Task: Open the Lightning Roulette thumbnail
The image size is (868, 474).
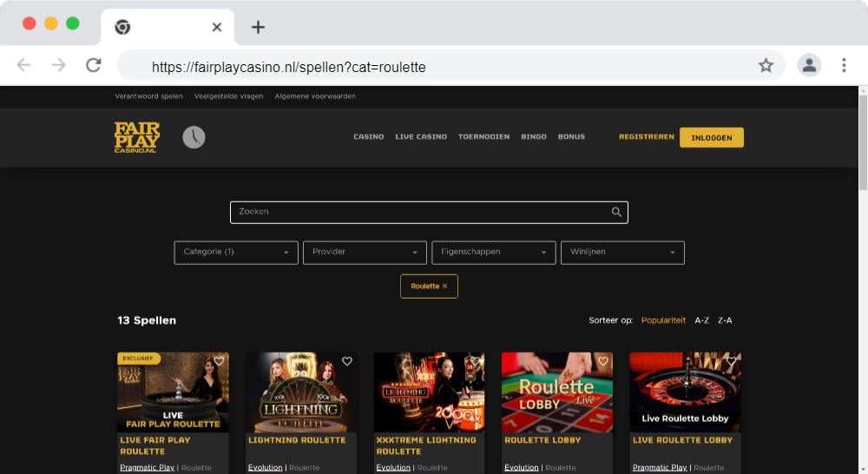Action: pos(301,392)
